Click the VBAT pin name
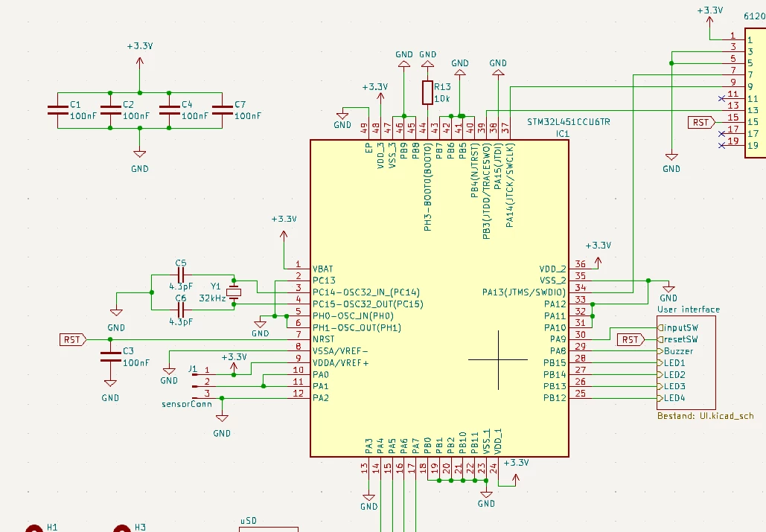 (x=322, y=269)
